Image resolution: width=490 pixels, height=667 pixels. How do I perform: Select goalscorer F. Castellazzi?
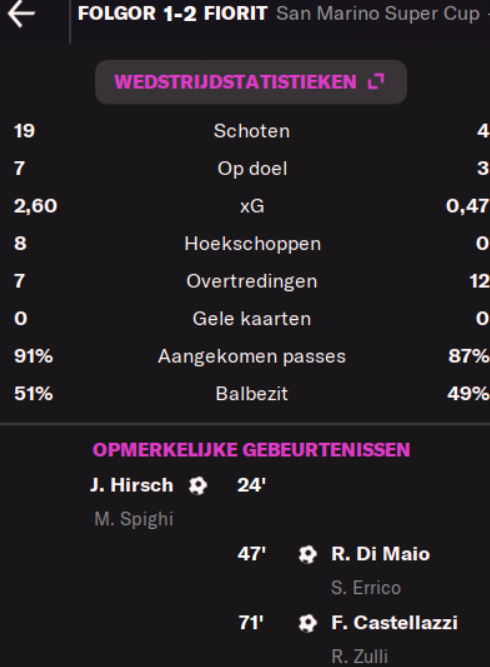394,623
